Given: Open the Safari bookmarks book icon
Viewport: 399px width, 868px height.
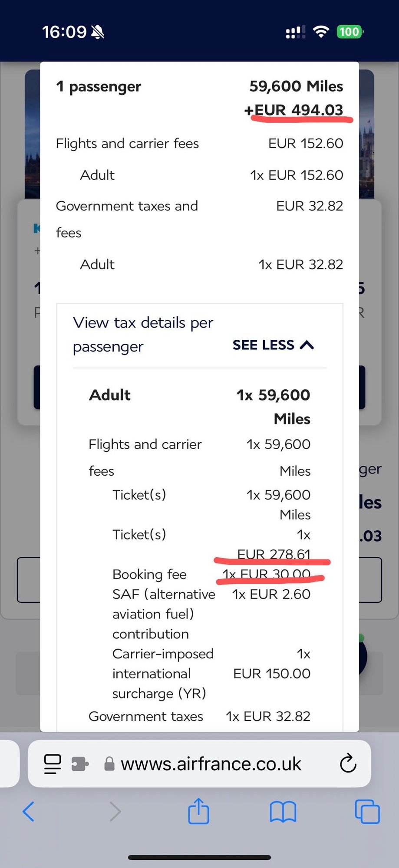Looking at the screenshot, I should tap(283, 811).
